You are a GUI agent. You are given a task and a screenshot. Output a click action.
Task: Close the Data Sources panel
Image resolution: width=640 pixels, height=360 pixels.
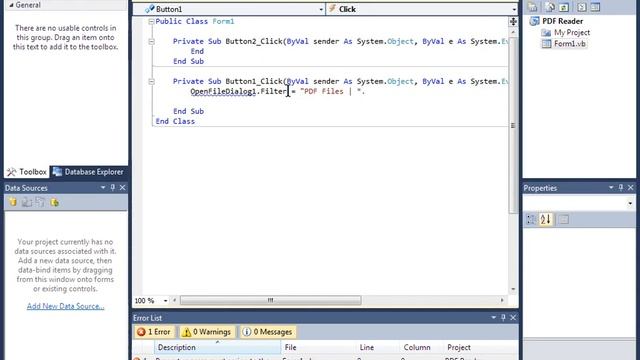(x=122, y=188)
